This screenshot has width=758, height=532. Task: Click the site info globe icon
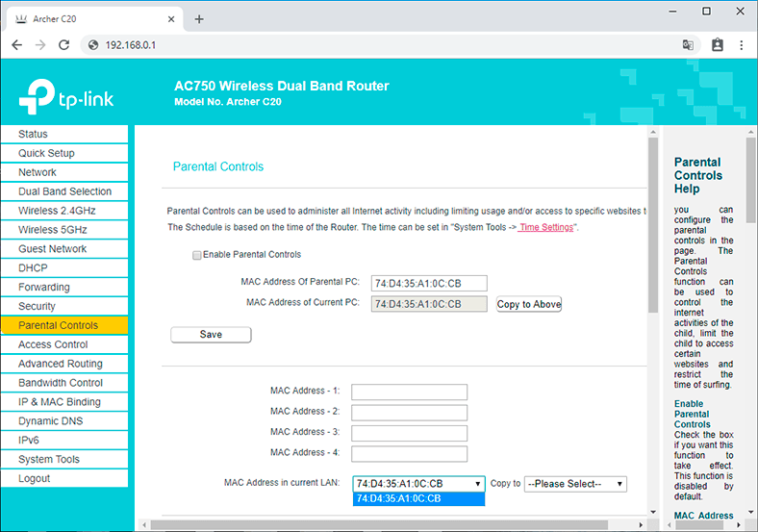click(93, 45)
